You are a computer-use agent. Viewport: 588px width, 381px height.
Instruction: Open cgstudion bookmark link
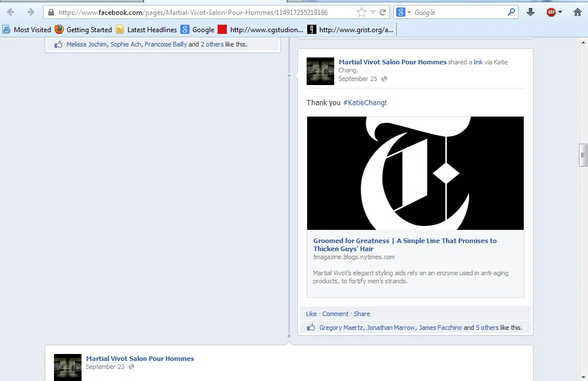[261, 30]
